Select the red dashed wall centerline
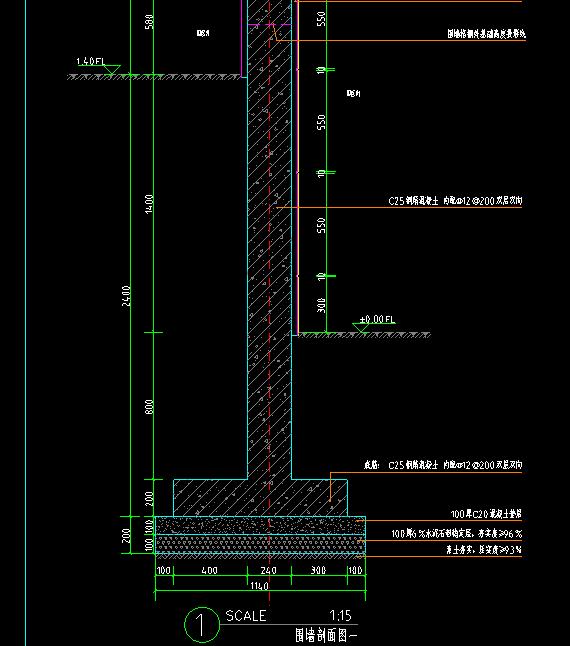Image resolution: width=570 pixels, height=646 pixels. (x=270, y=303)
